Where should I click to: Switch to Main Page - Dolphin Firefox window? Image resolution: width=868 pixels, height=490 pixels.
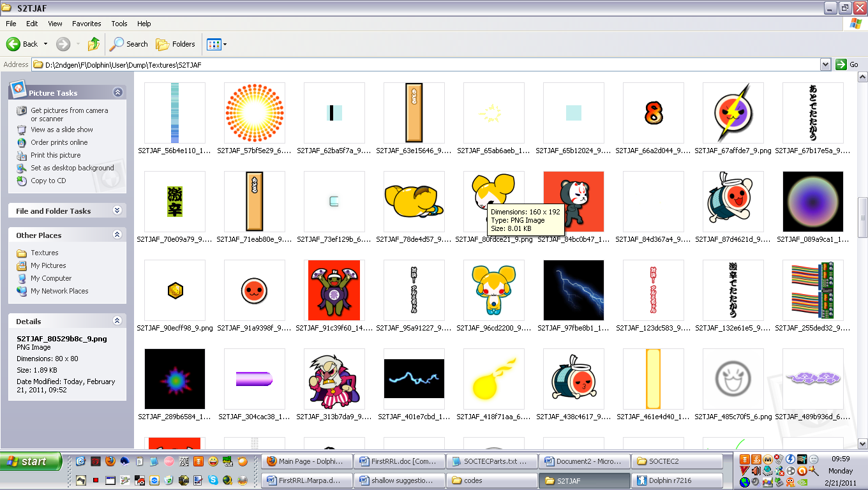306,461
